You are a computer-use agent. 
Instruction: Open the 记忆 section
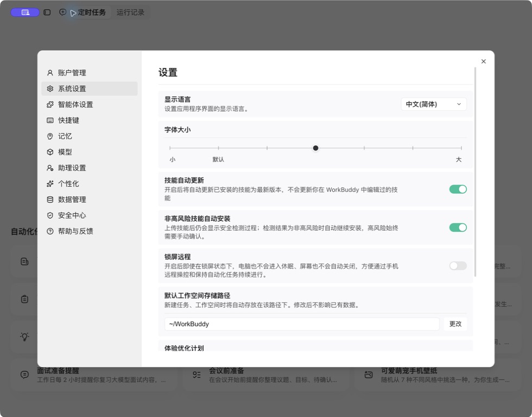[89, 136]
